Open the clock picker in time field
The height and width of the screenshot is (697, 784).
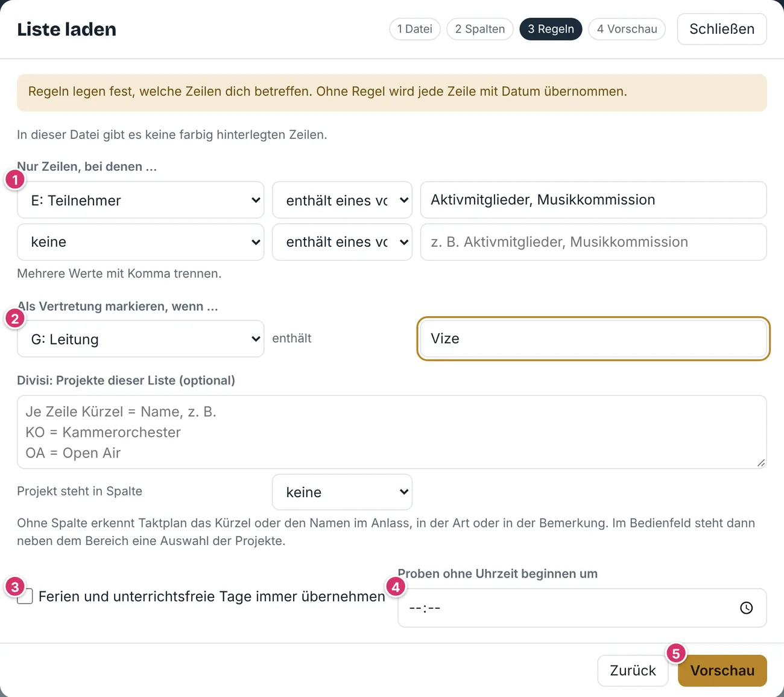coord(746,608)
